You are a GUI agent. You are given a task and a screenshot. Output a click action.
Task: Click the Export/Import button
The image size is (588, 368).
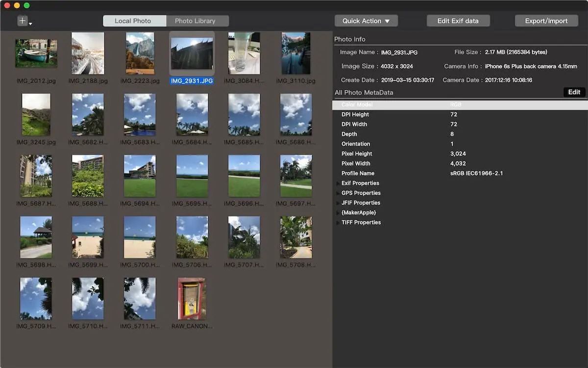pos(546,21)
